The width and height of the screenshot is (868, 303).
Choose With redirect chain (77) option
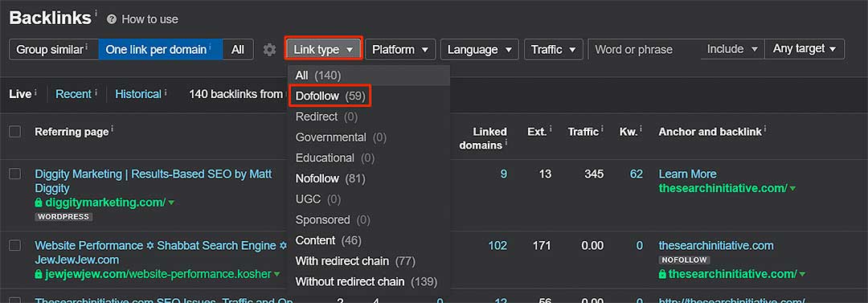coord(369,261)
